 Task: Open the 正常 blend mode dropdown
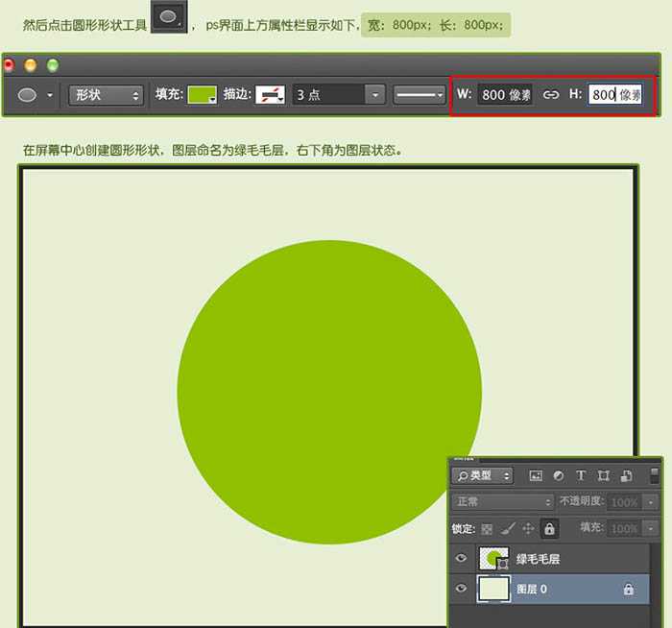pyautogui.click(x=503, y=502)
